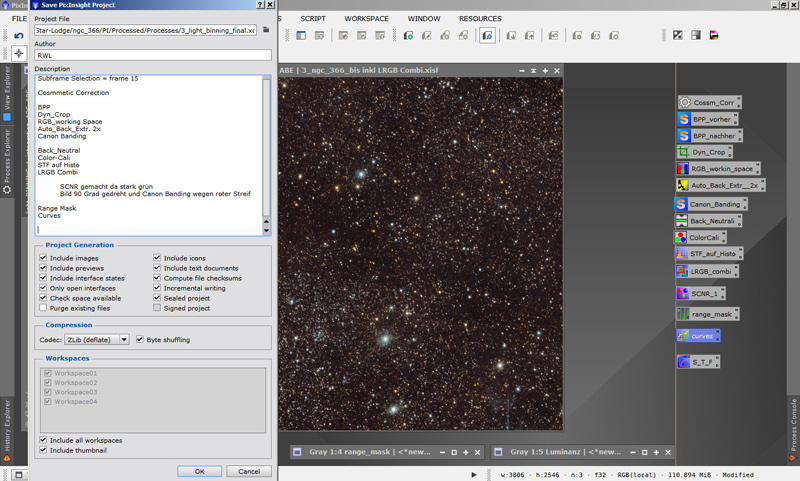Screen dimensions: 800x481
Task: Shade the ABE image window with roll-up button
Action: coord(533,70)
